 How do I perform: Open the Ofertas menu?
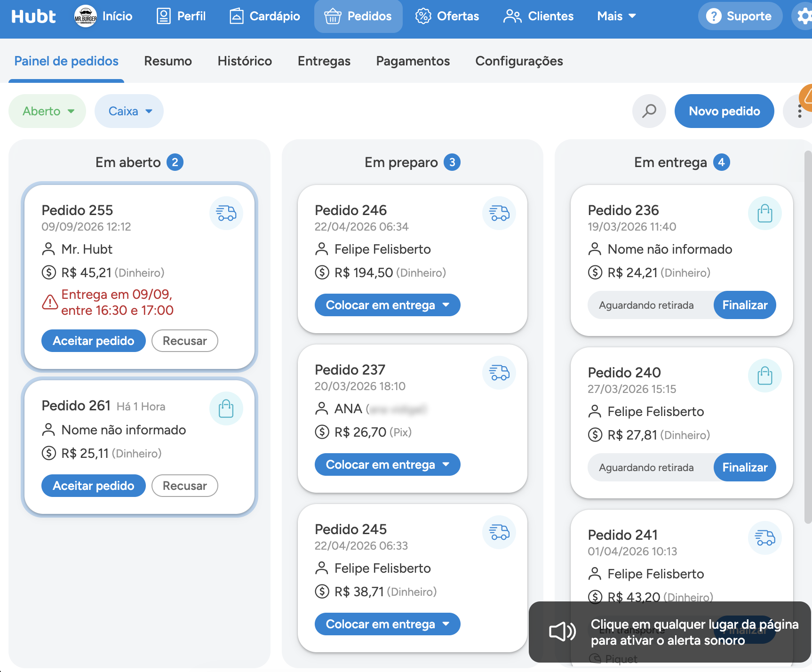(x=447, y=16)
